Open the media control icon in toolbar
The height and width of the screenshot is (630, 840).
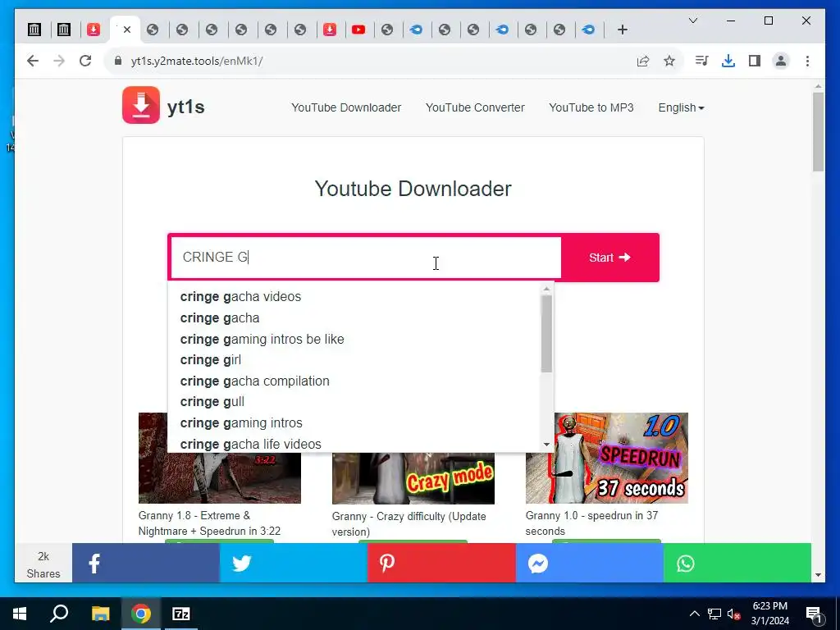point(701,61)
